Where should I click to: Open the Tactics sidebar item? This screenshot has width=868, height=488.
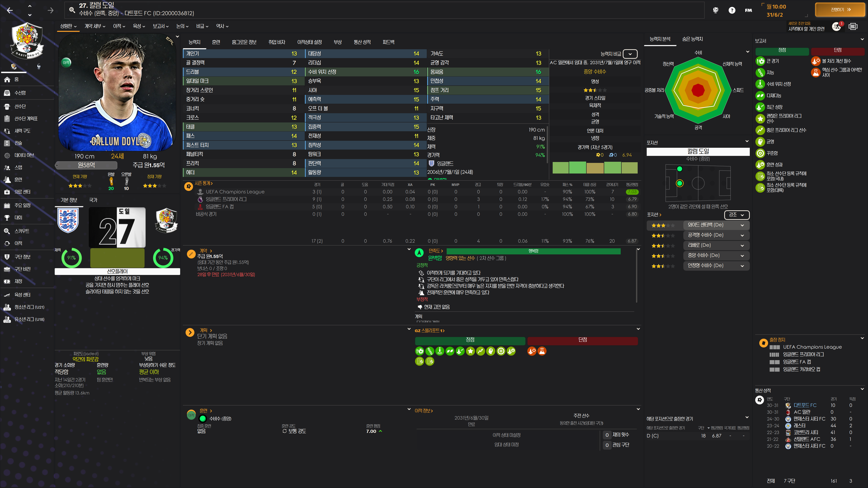(18, 143)
